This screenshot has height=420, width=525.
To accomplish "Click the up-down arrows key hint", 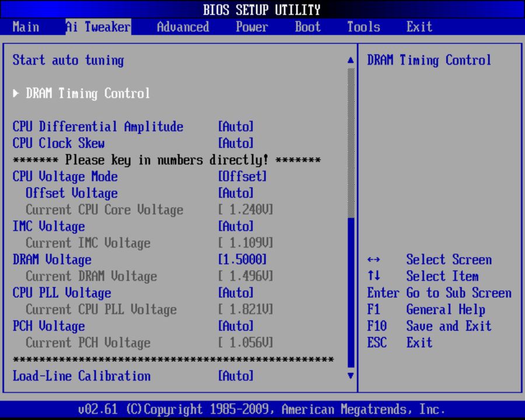I will 373,276.
